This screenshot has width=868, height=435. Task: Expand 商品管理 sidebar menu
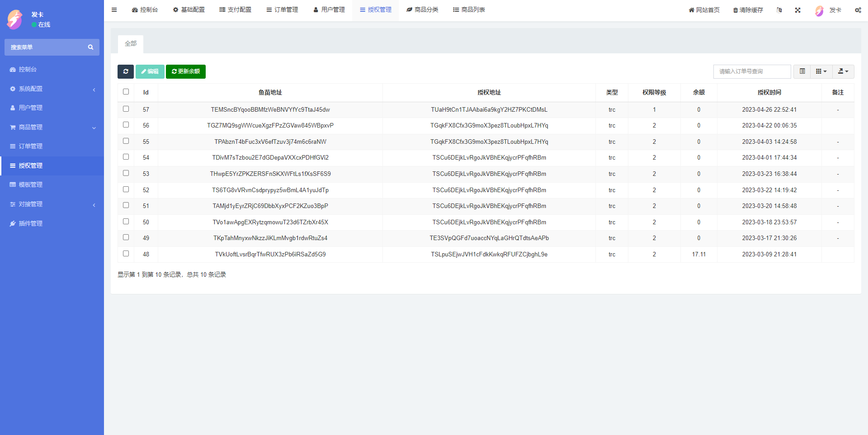pos(52,128)
